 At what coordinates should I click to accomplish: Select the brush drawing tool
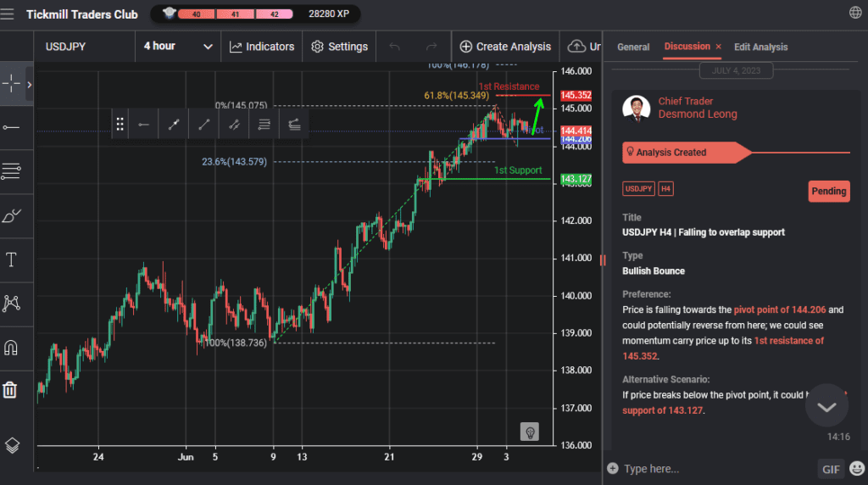[11, 215]
